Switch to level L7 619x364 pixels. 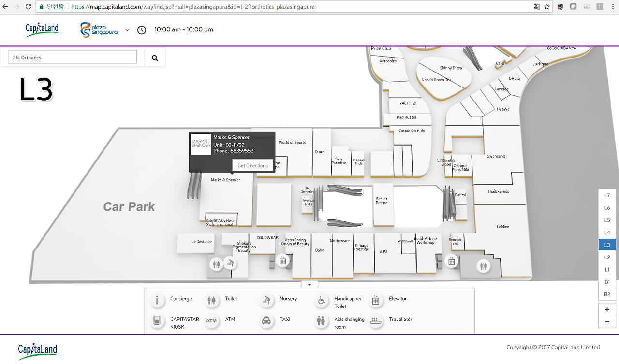click(607, 196)
